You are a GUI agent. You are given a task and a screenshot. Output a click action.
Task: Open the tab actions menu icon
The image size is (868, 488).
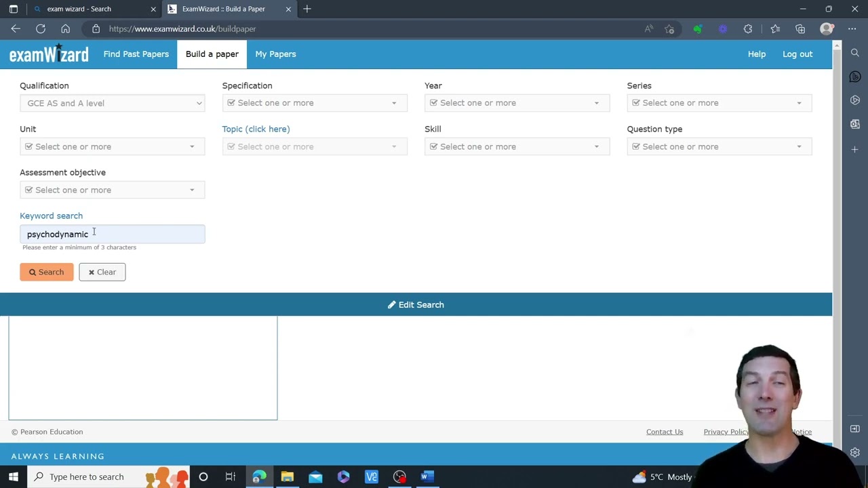[x=13, y=9]
